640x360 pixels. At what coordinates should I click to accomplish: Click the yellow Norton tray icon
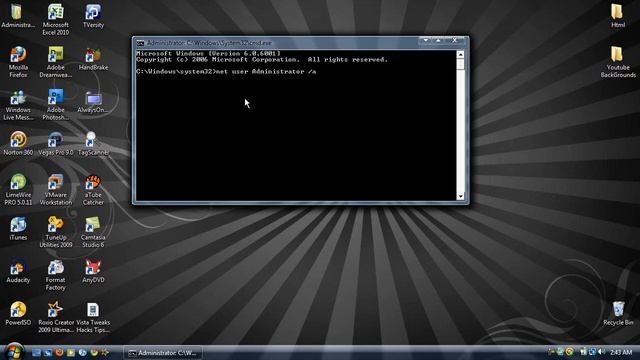569,352
